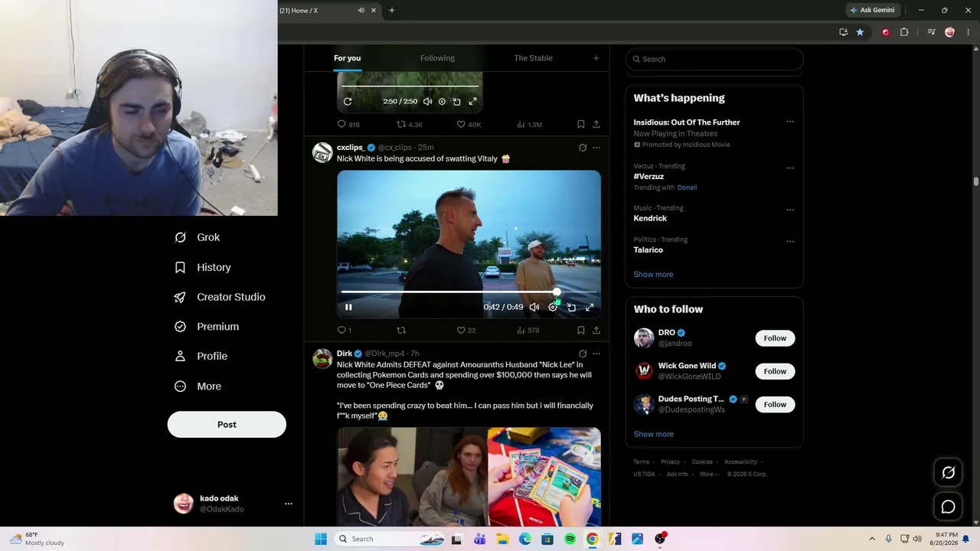Open Spotify from the taskbar
Image resolution: width=980 pixels, height=551 pixels.
click(x=570, y=539)
